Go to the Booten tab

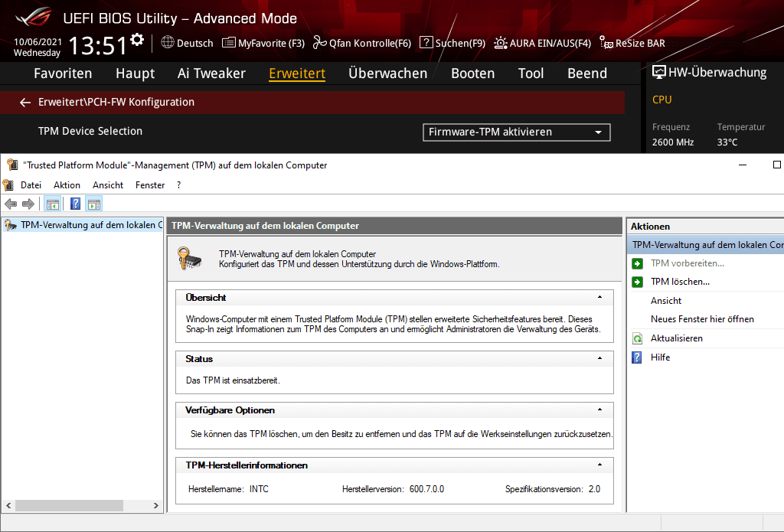[x=472, y=73]
